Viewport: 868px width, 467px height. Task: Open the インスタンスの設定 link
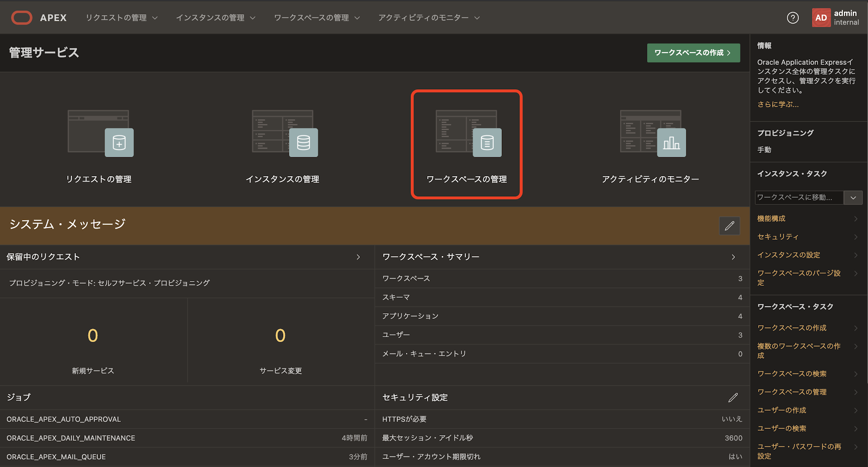click(x=789, y=255)
